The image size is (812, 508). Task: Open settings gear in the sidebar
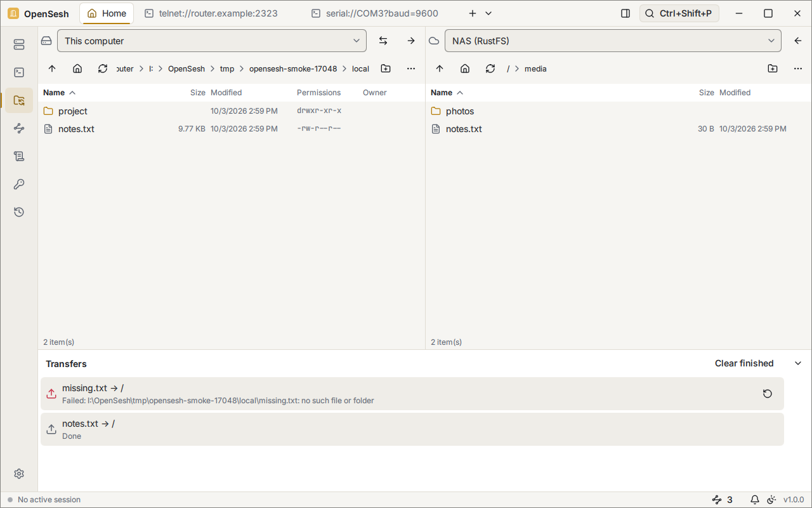(x=19, y=474)
